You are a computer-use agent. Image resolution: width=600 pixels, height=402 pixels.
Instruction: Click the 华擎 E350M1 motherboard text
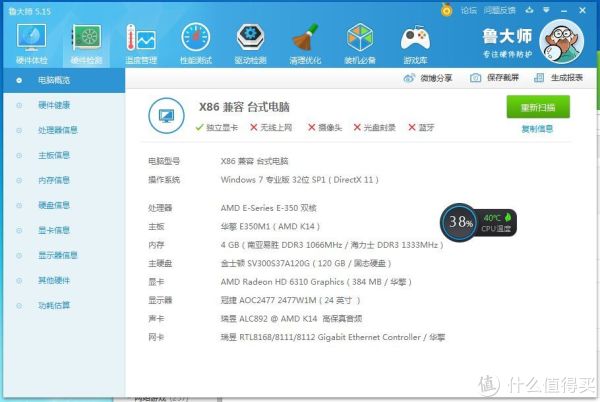(x=270, y=226)
